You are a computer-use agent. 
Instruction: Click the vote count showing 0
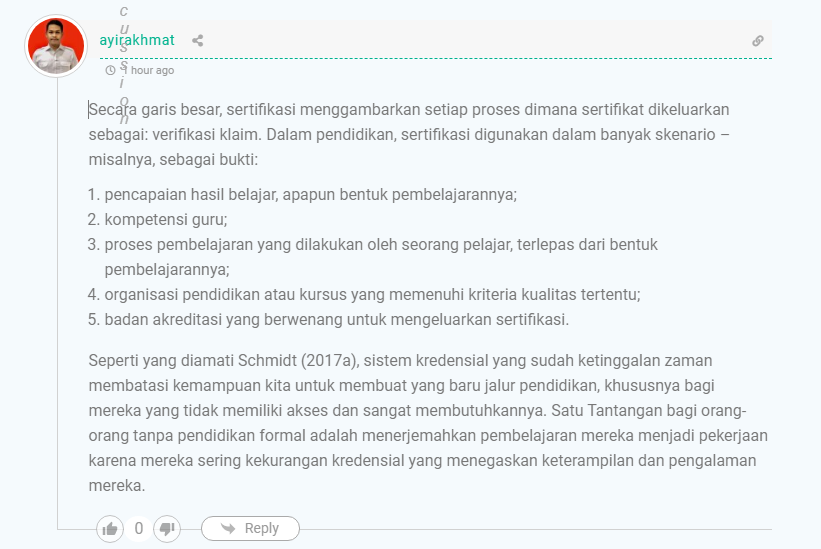139,529
